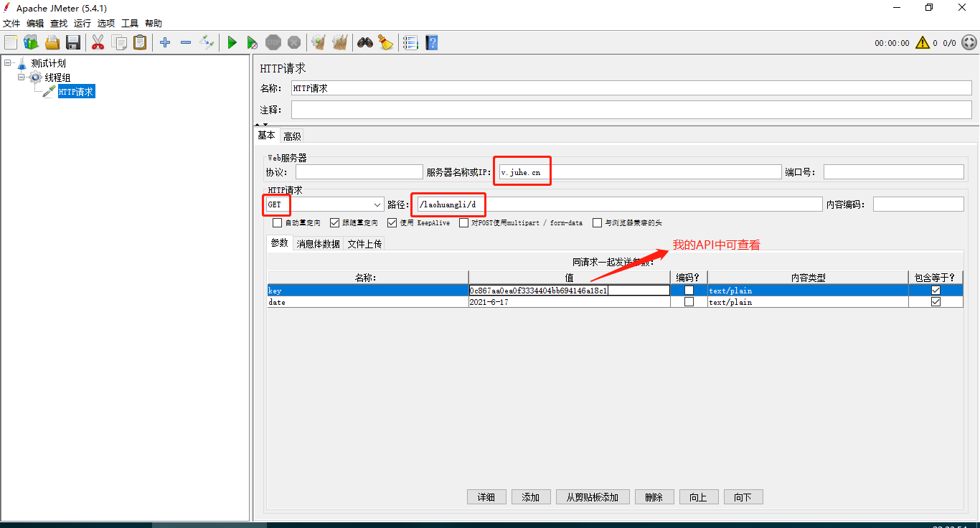Click the Shutdown X icon
Screen dimensions: 980x528
pos(294,42)
